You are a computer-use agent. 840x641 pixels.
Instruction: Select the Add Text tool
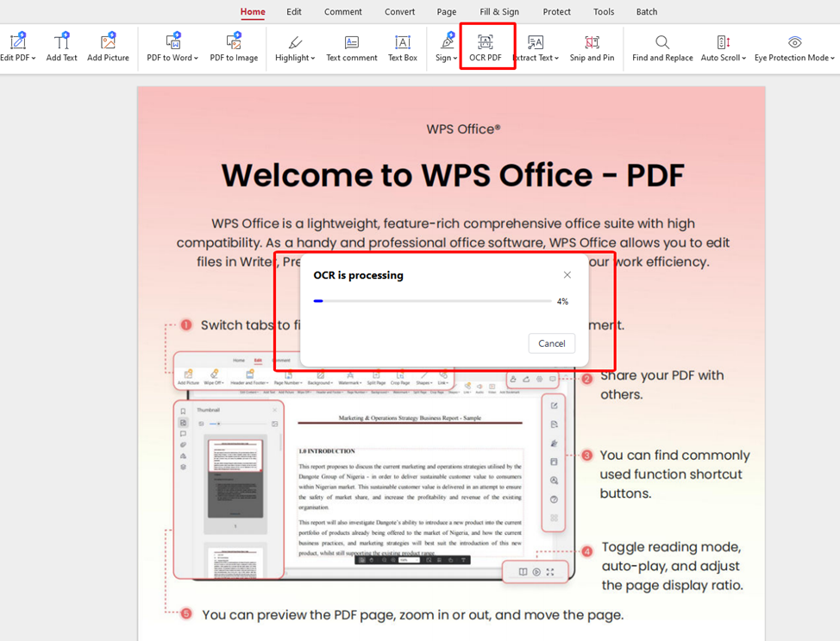point(61,47)
